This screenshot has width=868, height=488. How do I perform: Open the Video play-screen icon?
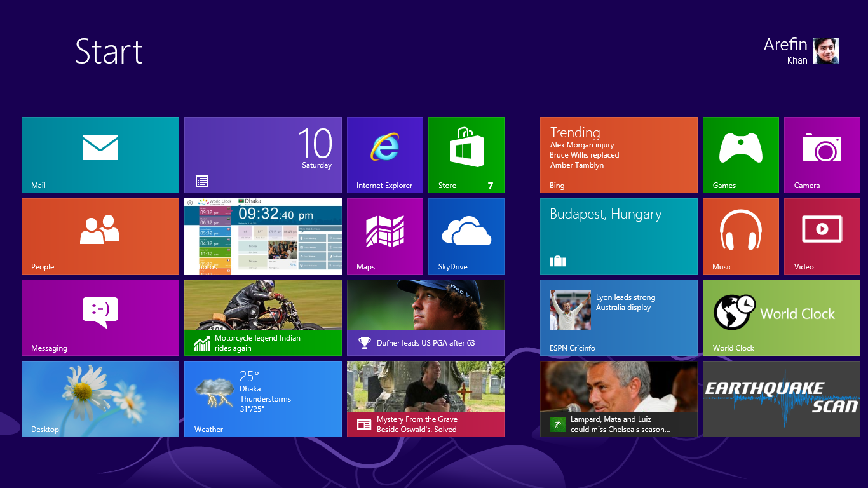pos(822,229)
